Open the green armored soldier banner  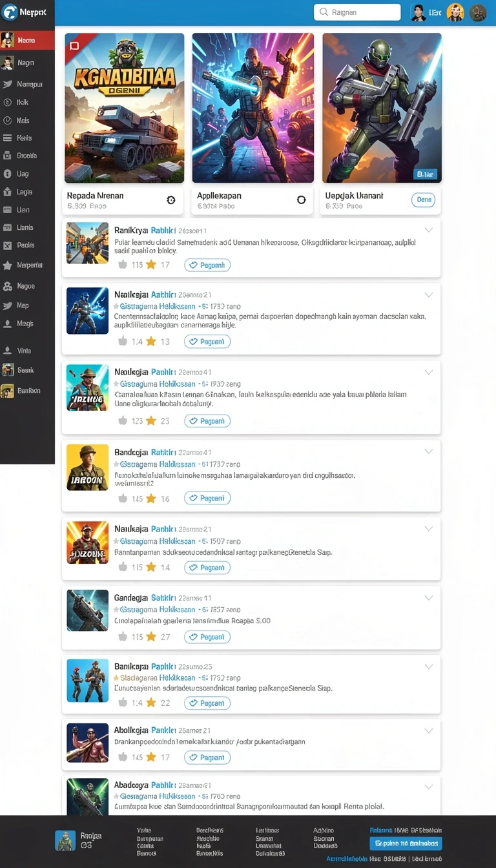click(382, 108)
